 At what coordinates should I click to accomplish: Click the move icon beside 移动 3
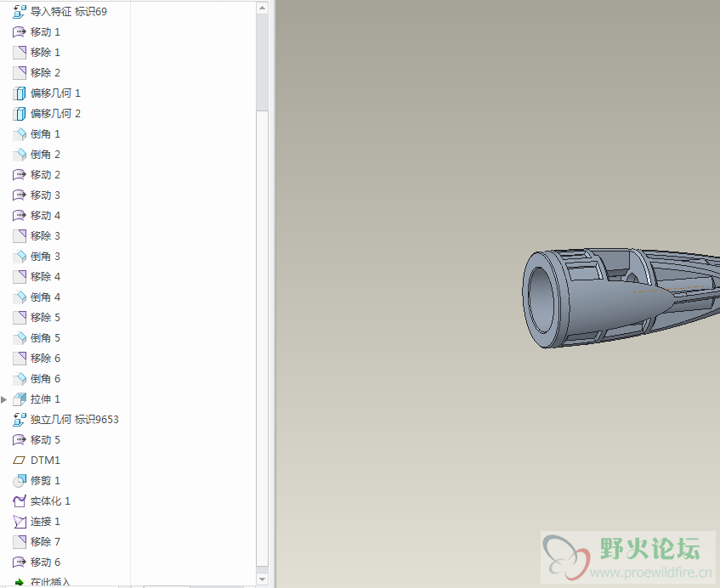point(20,195)
